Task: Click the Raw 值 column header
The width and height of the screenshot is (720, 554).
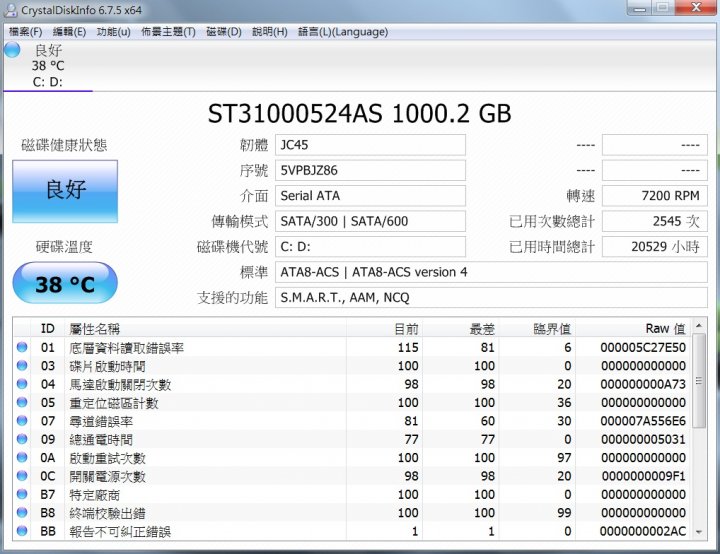Action: (634, 328)
